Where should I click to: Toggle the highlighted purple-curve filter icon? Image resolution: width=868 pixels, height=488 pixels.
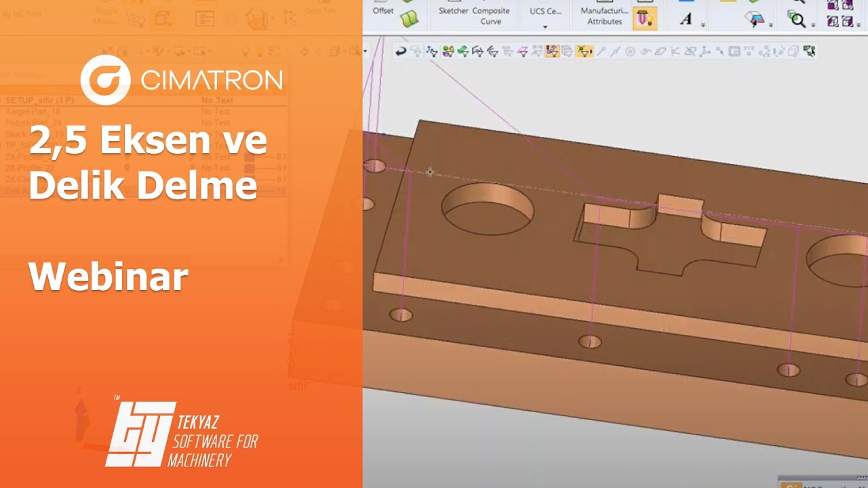click(552, 51)
